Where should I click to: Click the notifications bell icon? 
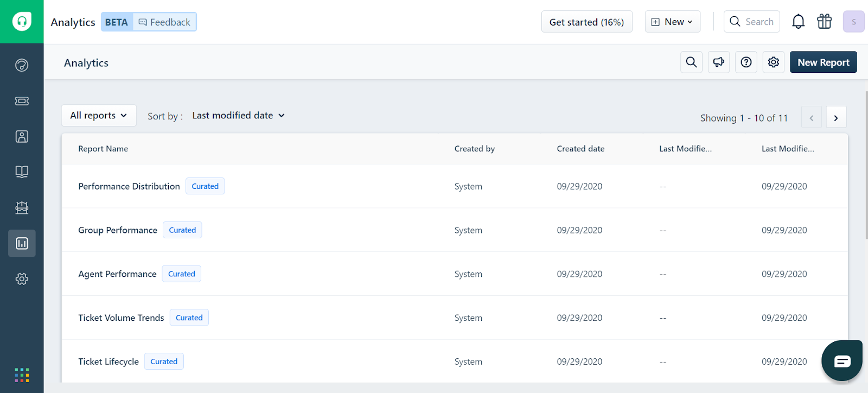pos(798,22)
